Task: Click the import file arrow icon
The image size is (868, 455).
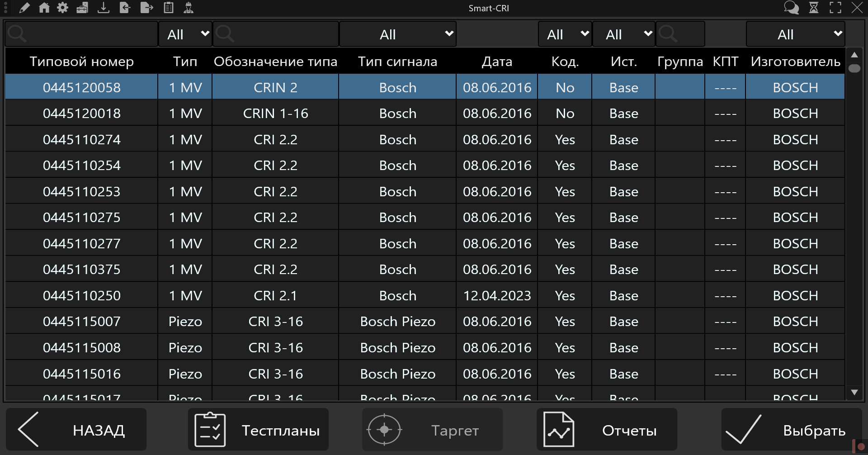Action: [x=125, y=8]
